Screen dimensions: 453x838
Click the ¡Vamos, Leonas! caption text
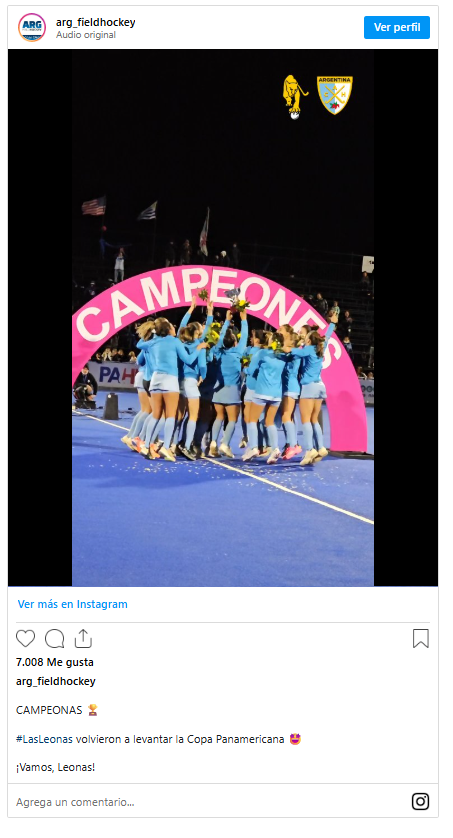[56, 767]
